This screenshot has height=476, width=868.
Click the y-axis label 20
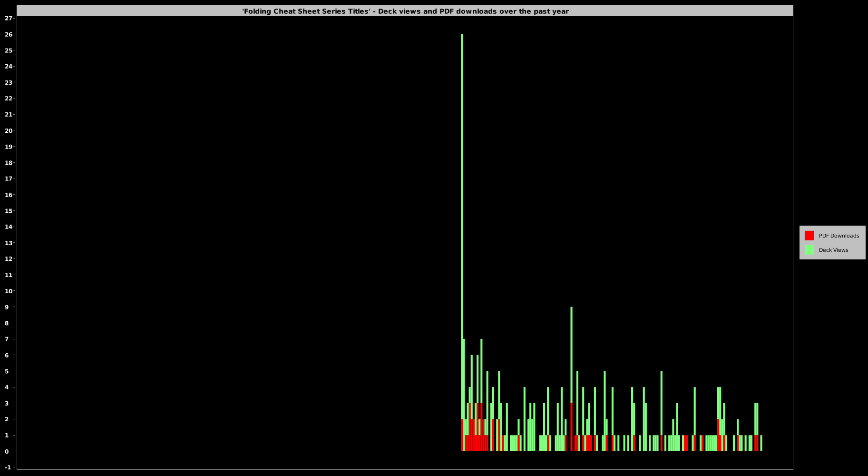[9, 130]
